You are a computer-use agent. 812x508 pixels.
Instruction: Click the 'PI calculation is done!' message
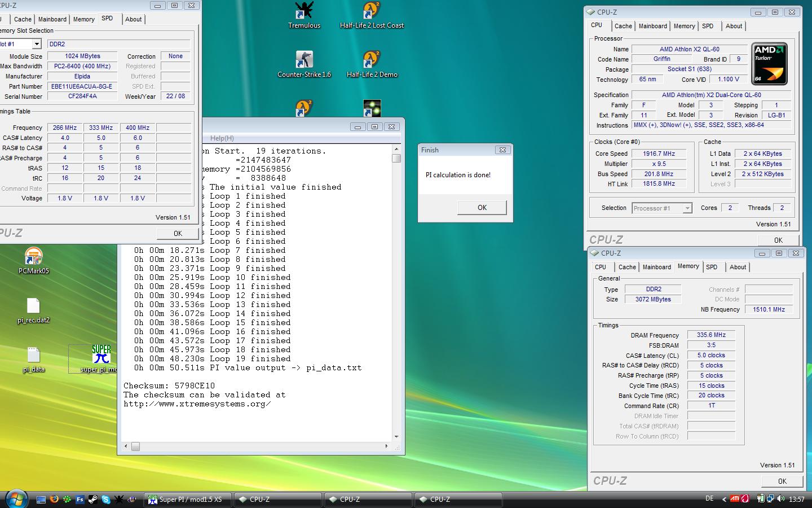click(x=458, y=175)
